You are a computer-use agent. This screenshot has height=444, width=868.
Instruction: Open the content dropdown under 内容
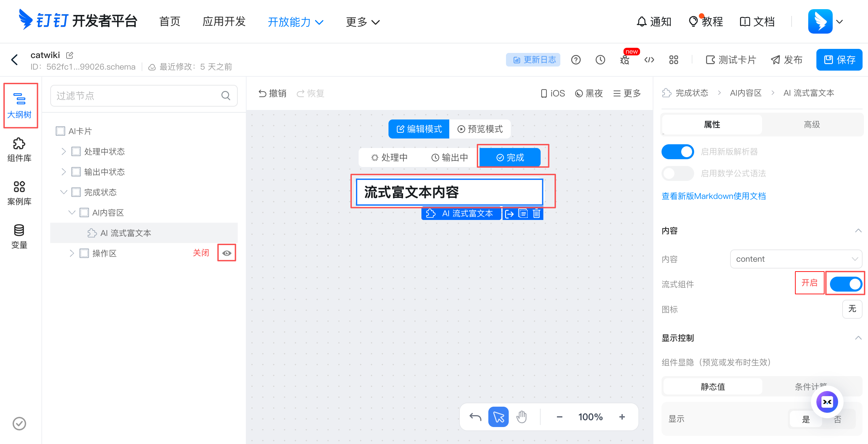coord(796,259)
